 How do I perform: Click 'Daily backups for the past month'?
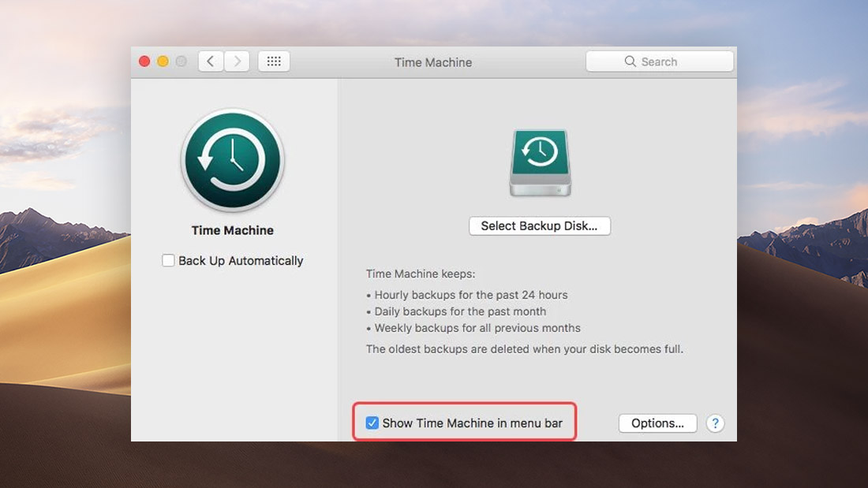point(461,311)
